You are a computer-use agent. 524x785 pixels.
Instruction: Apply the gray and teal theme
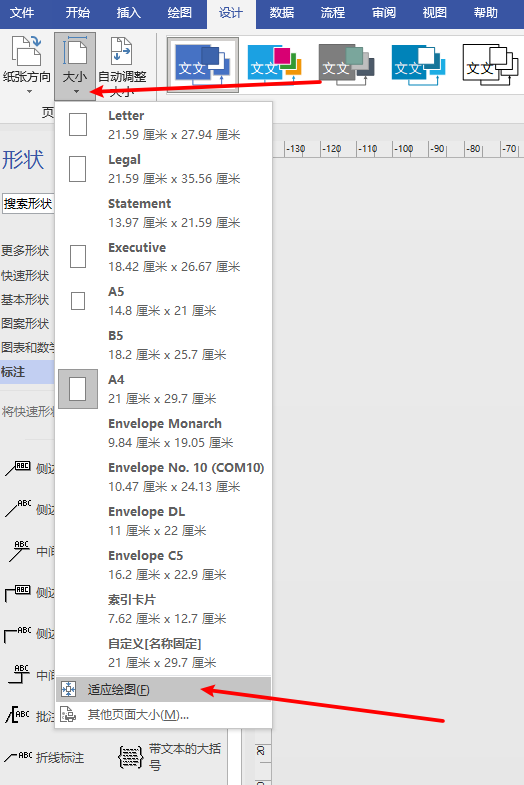(x=346, y=65)
